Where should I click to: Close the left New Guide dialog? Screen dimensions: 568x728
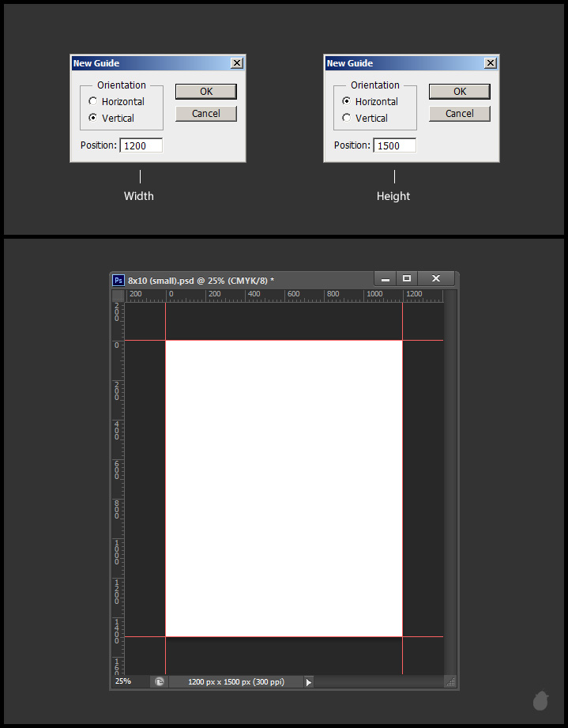click(237, 63)
